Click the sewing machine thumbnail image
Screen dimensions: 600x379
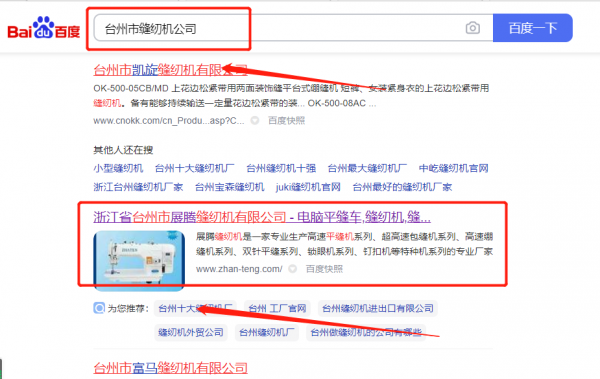pyautogui.click(x=139, y=260)
